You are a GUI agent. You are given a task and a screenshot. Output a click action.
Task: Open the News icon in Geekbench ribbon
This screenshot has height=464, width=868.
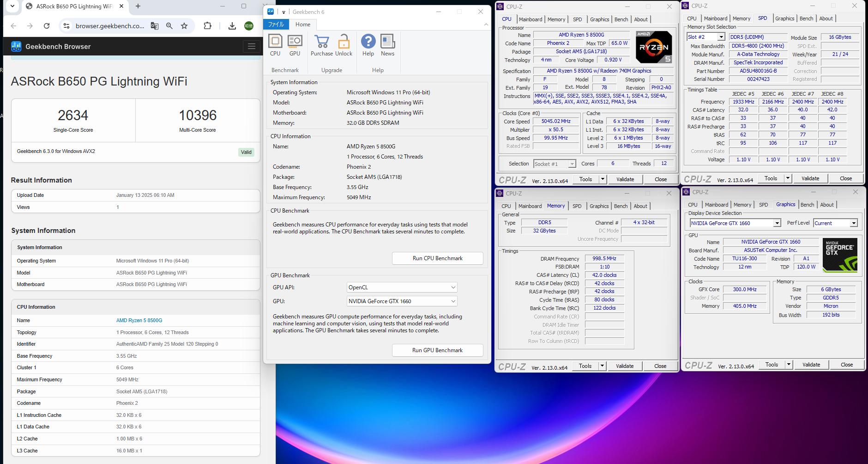tap(387, 45)
